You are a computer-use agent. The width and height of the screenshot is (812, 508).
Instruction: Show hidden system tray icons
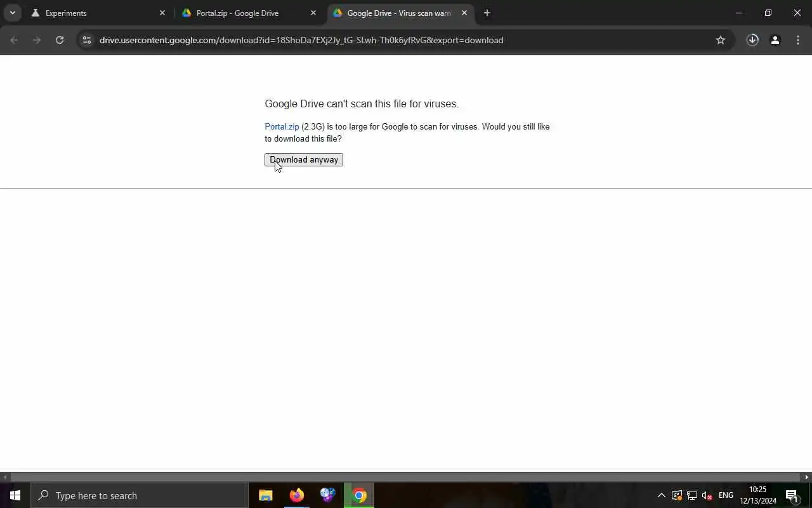click(661, 495)
